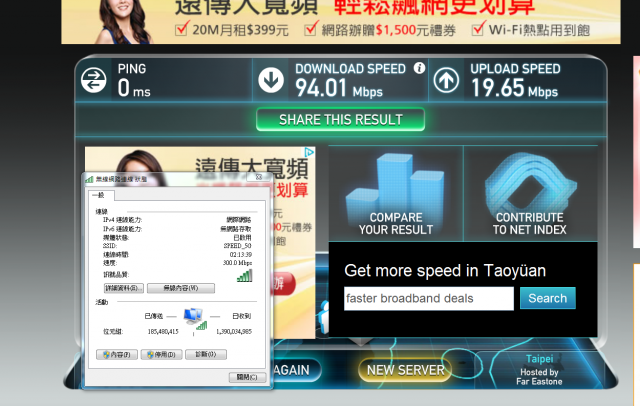Click the TEST AGAIN button

pyautogui.click(x=297, y=370)
